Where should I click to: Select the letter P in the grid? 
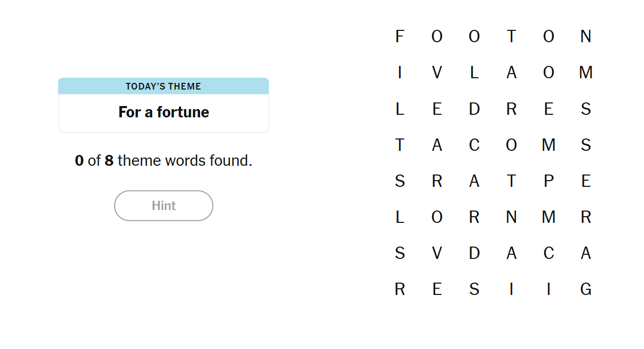(x=549, y=181)
